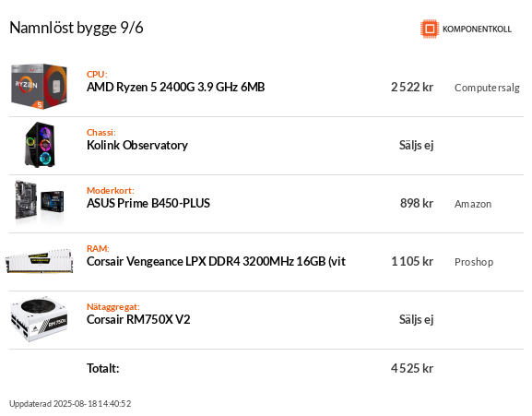This screenshot has height=416, width=532.
Task: Click Corsair RM750X V2 product name
Action: pos(138,320)
